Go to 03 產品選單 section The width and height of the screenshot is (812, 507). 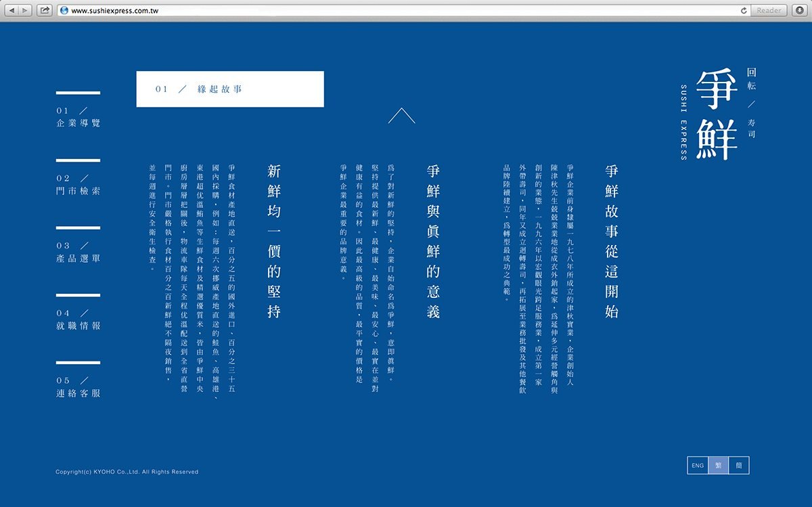coord(78,251)
